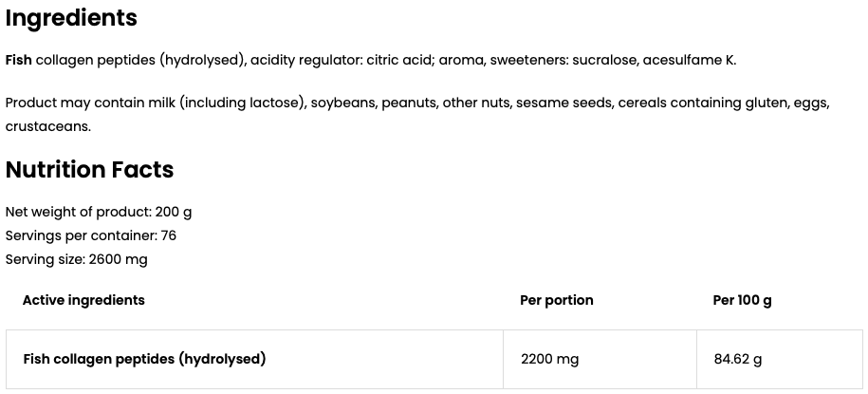This screenshot has height=394, width=868.
Task: Click the sweeteners: sucralose text
Action: pos(563,61)
